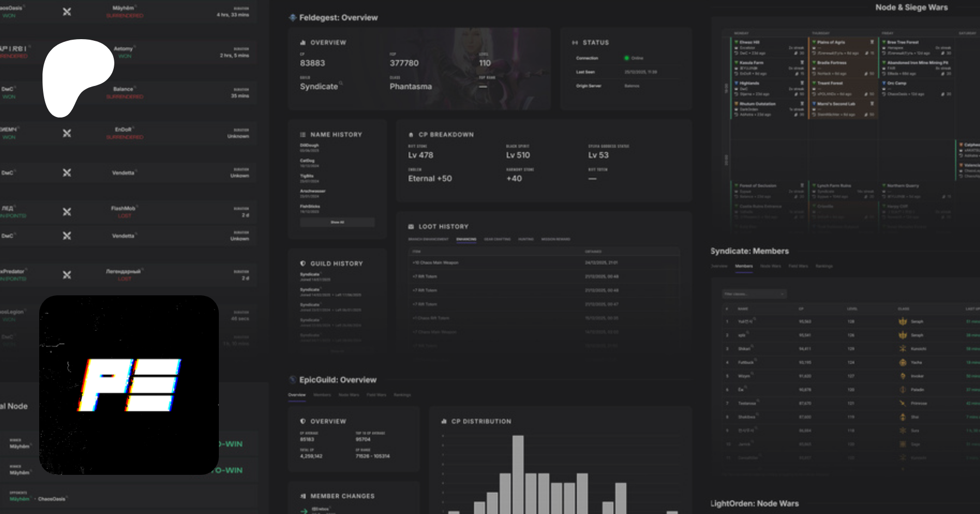
Task: Click the glitchy PE app logo
Action: click(x=129, y=385)
